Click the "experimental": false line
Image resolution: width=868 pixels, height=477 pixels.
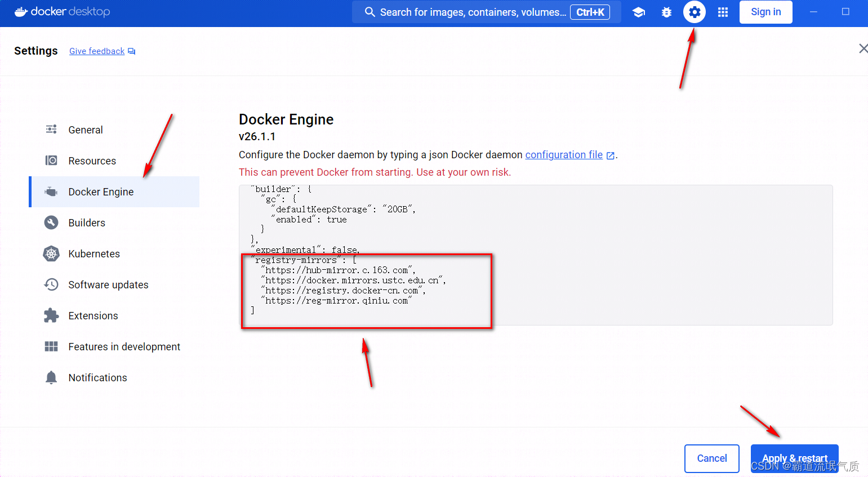point(305,250)
